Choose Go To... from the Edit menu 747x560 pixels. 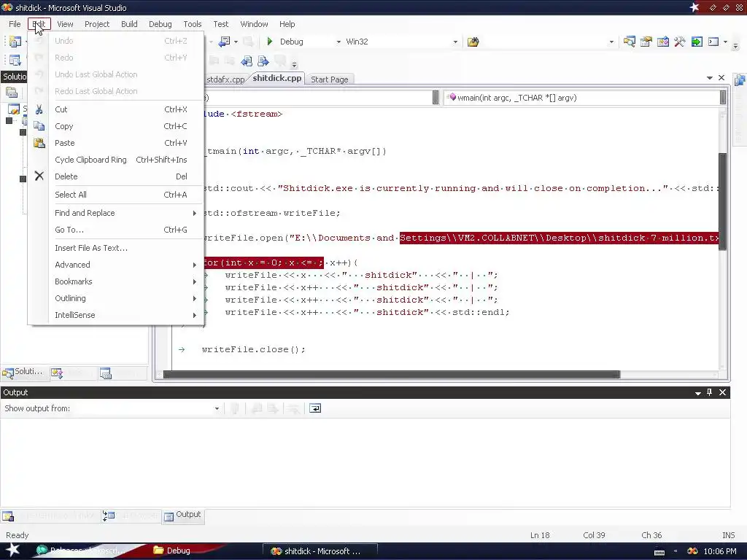tap(116, 230)
